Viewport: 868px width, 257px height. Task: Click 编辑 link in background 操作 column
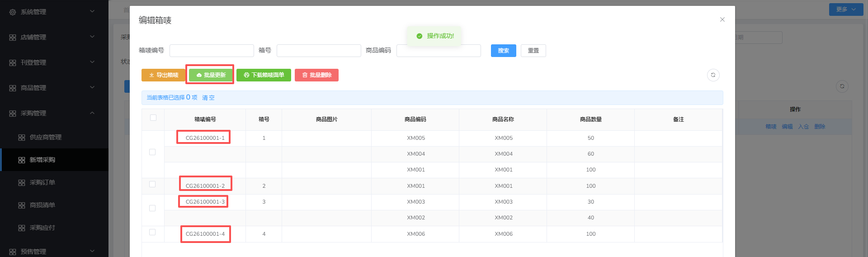click(x=787, y=127)
